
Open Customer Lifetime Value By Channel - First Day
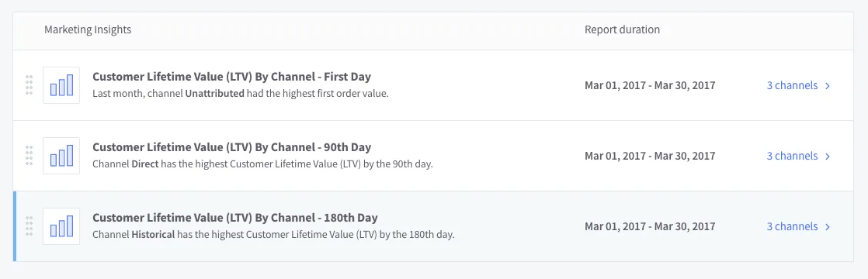tap(231, 76)
